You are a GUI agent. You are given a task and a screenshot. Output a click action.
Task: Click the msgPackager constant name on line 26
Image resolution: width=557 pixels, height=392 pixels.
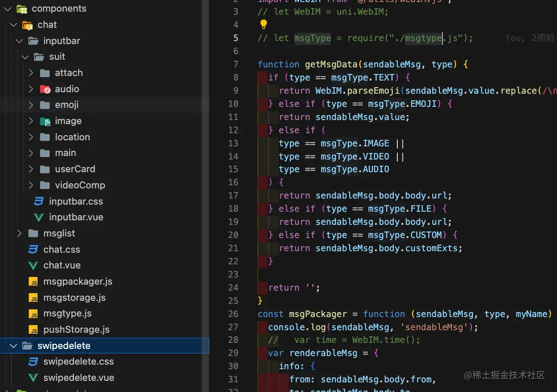pos(318,314)
